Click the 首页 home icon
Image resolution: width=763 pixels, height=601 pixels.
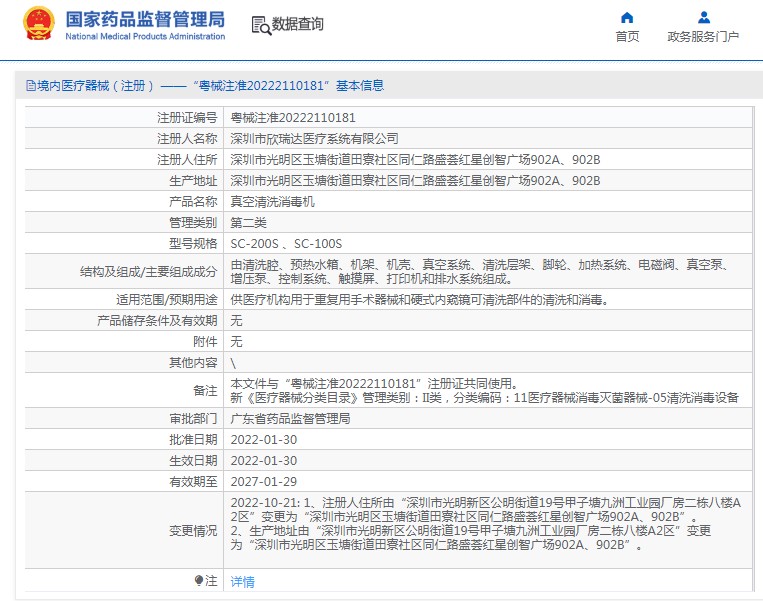[x=627, y=18]
